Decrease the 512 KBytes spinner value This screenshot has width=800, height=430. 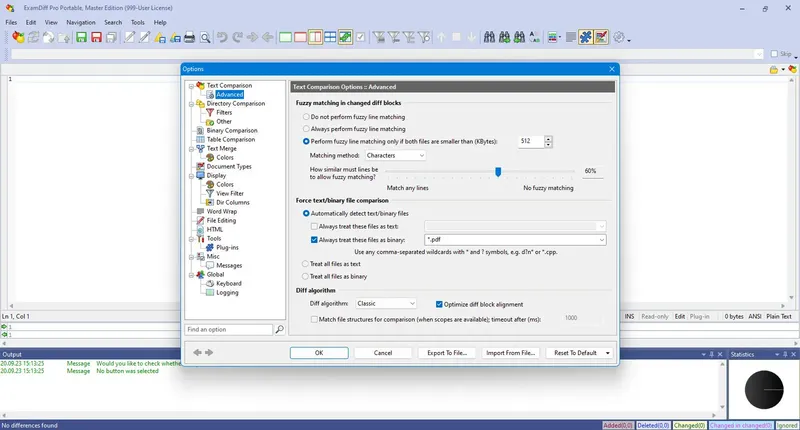coord(548,144)
